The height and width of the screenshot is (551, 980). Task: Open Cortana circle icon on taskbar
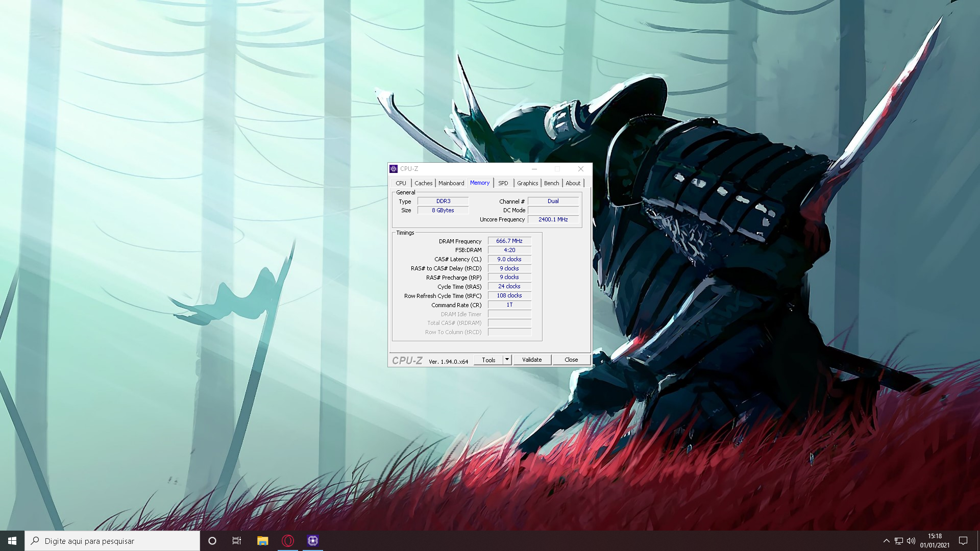[x=212, y=541]
